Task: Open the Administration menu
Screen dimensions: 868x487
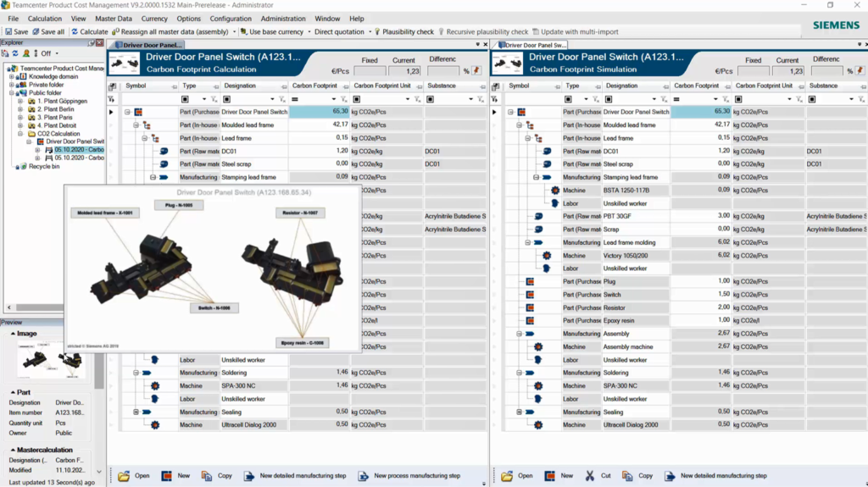Action: pos(283,19)
